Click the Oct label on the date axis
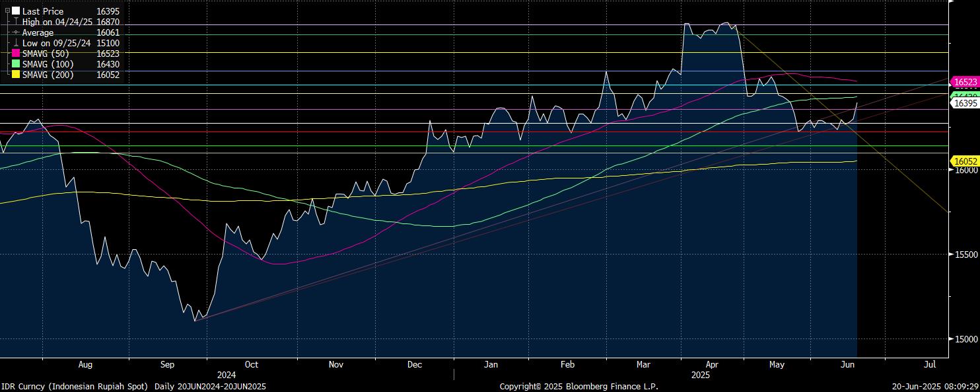 coord(251,364)
